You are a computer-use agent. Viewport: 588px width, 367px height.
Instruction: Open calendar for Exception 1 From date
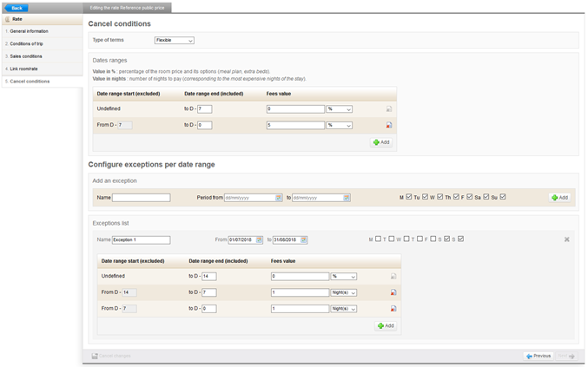tap(259, 239)
